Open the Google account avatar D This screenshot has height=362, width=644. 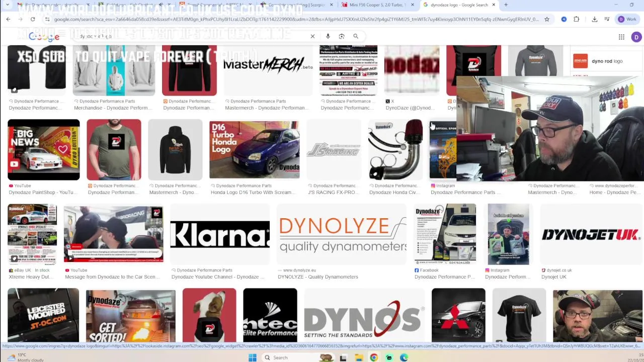click(x=636, y=37)
